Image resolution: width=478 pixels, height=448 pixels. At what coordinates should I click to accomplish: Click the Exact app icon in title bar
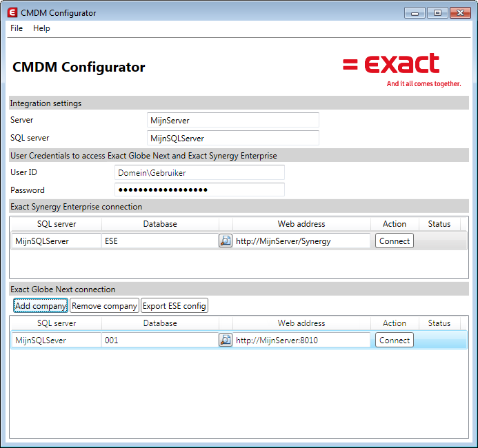[x=12, y=13]
